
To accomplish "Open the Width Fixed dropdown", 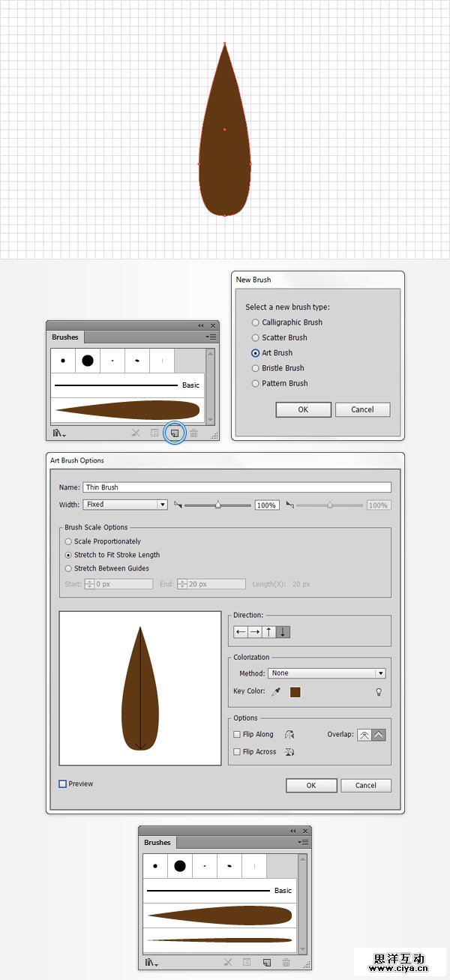I will point(125,505).
